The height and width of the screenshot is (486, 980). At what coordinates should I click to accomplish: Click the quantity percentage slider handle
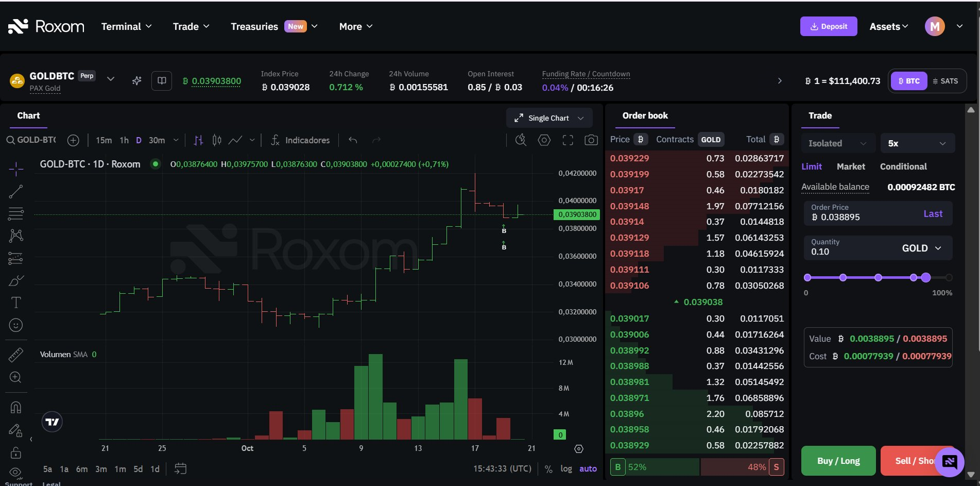925,278
